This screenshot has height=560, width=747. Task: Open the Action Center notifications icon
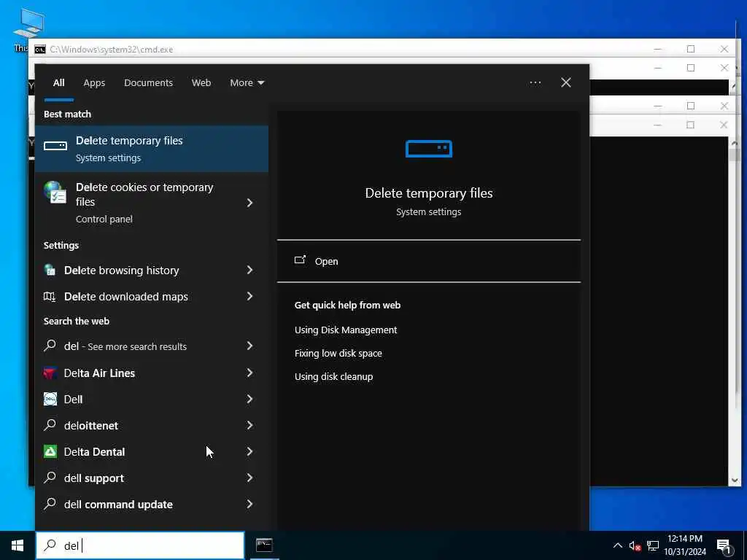724,547
